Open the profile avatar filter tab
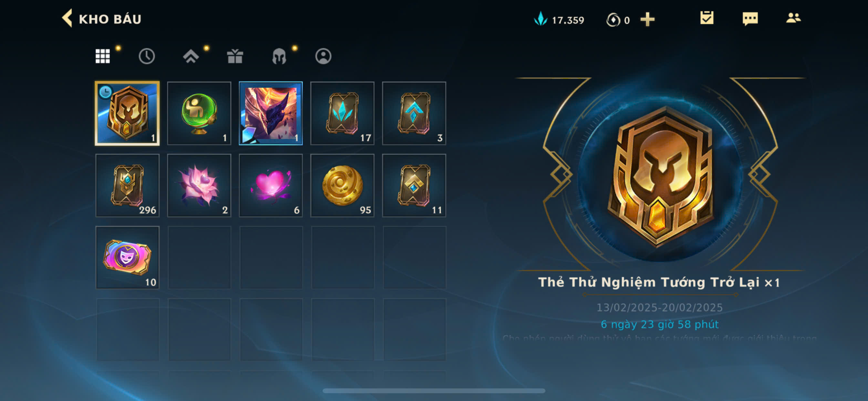The height and width of the screenshot is (401, 868). tap(323, 56)
